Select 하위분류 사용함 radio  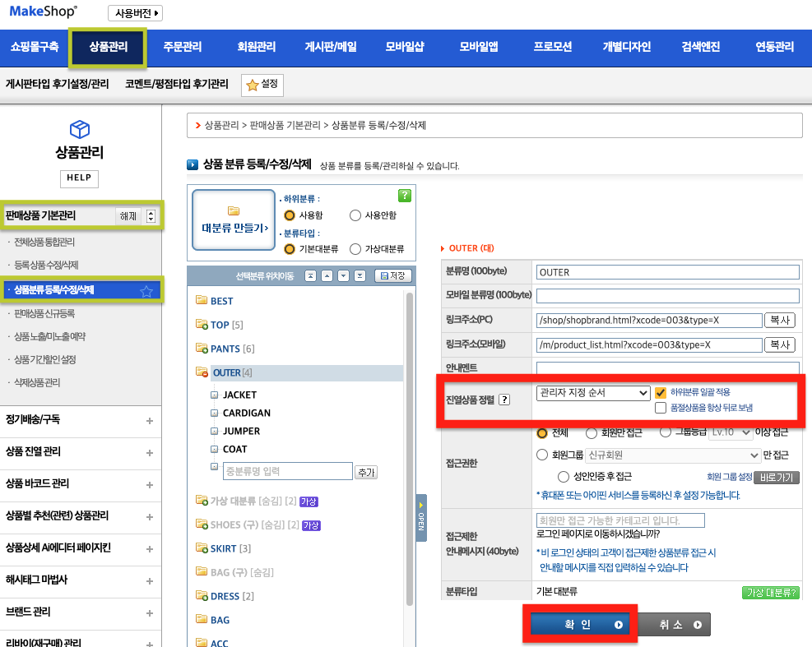tap(290, 215)
